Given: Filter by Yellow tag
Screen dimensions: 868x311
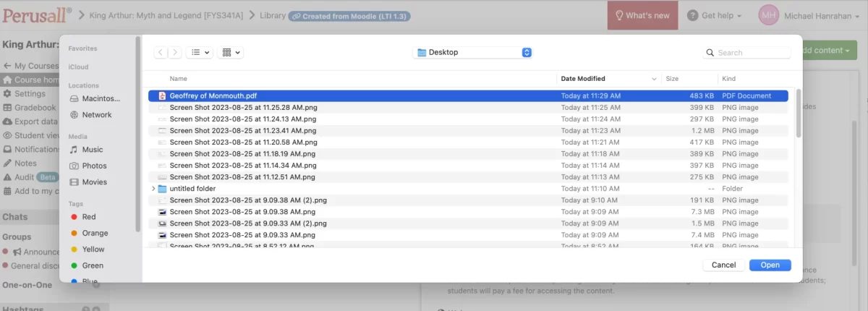Looking at the screenshot, I should 88,250.
